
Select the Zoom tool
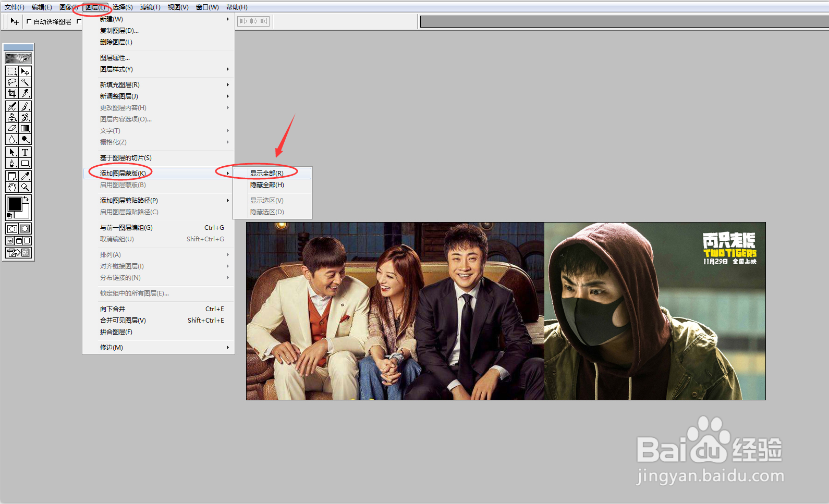(x=25, y=187)
